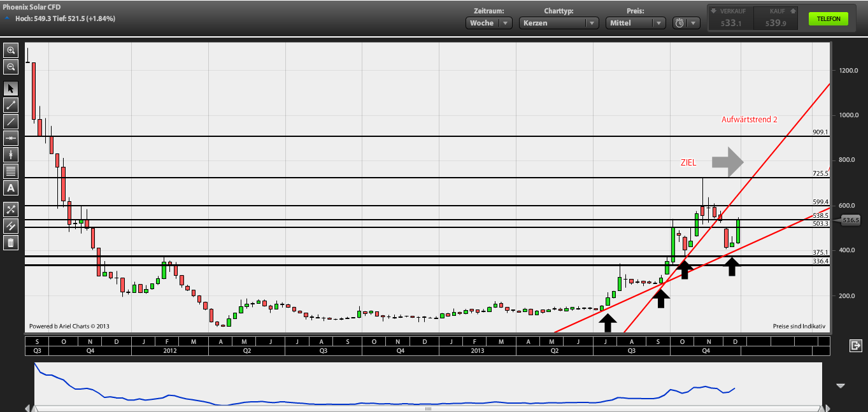Select the vertical line tool
The image size is (868, 412).
pos(11,155)
